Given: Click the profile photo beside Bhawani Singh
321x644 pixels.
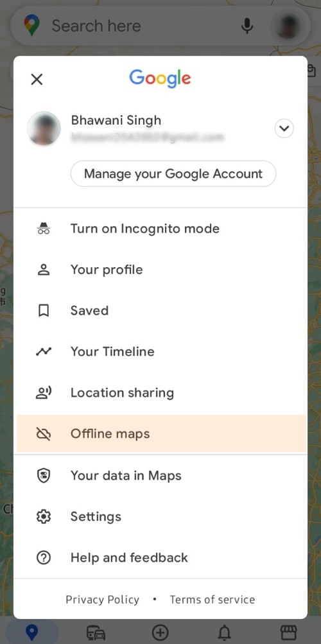Looking at the screenshot, I should pos(44,128).
